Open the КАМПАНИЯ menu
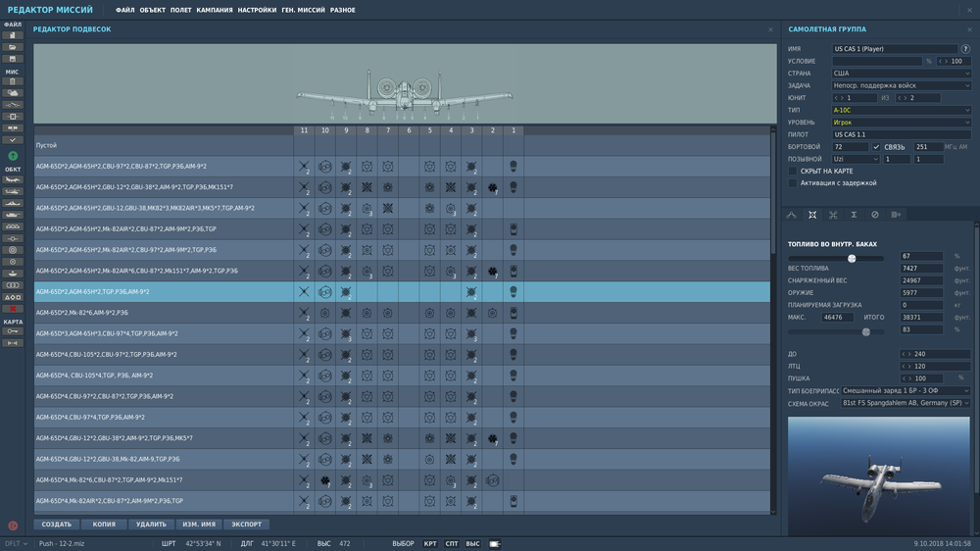This screenshot has height=551, width=980. pyautogui.click(x=215, y=10)
